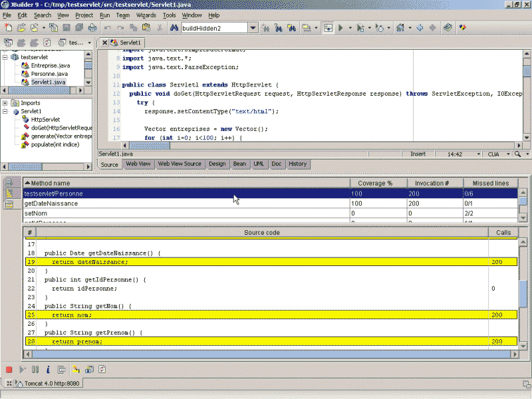Screen dimensions: 532x399
Task: Click the New file toolbar icon
Action: point(9,28)
